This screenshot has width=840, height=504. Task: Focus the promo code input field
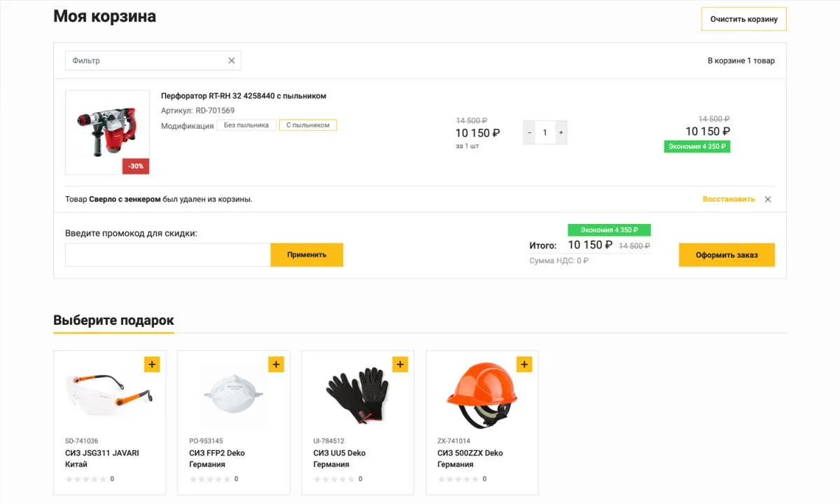168,255
